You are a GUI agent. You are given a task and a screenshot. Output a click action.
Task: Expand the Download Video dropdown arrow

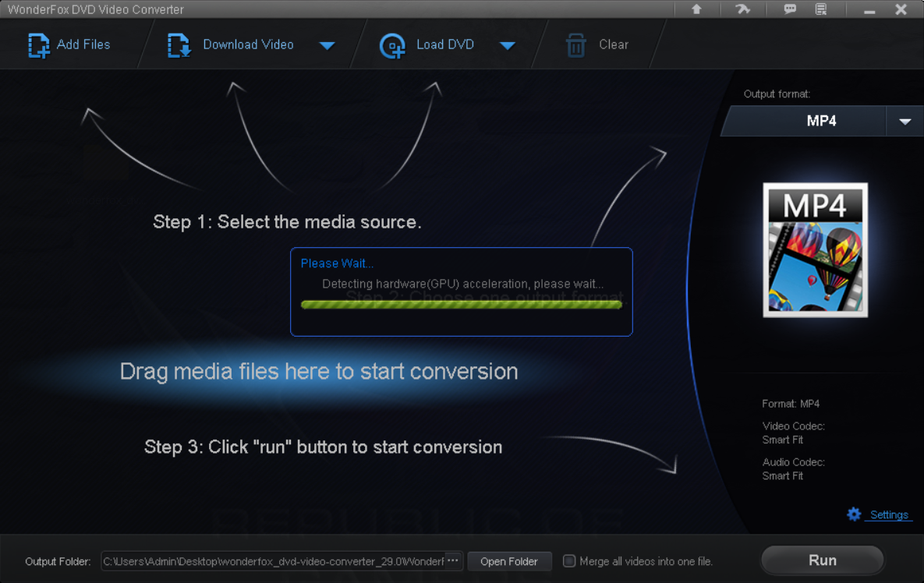click(x=327, y=45)
